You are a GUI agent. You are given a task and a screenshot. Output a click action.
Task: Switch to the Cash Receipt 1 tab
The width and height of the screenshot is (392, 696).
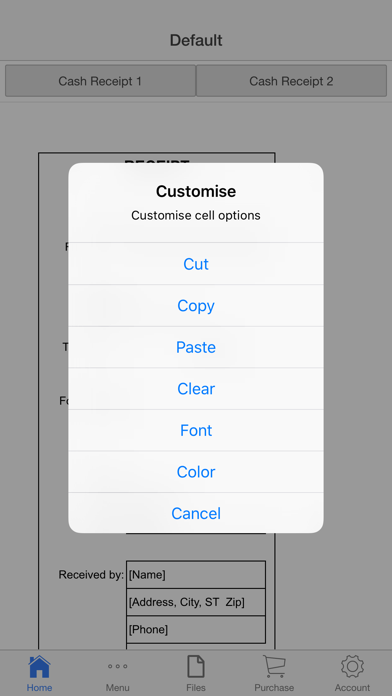point(100,81)
